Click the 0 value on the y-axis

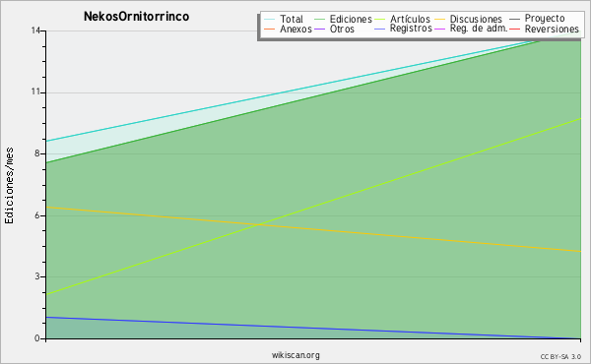click(x=37, y=338)
